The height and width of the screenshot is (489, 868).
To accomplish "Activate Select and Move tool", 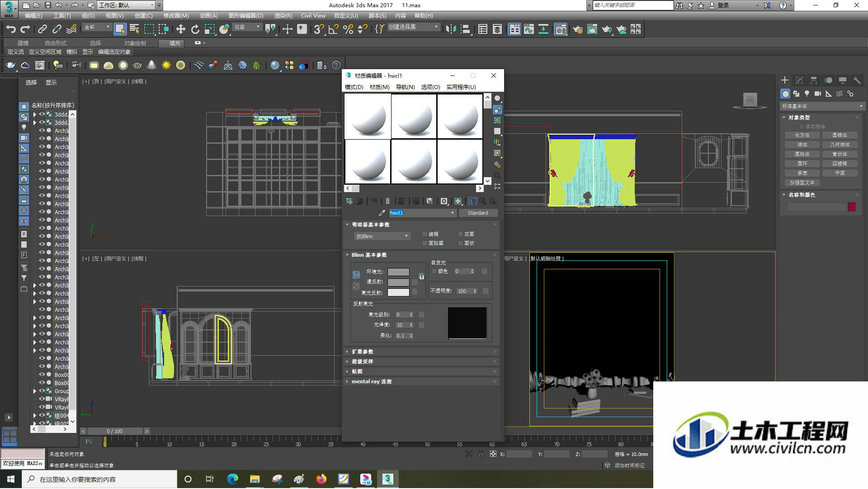I will tap(180, 29).
